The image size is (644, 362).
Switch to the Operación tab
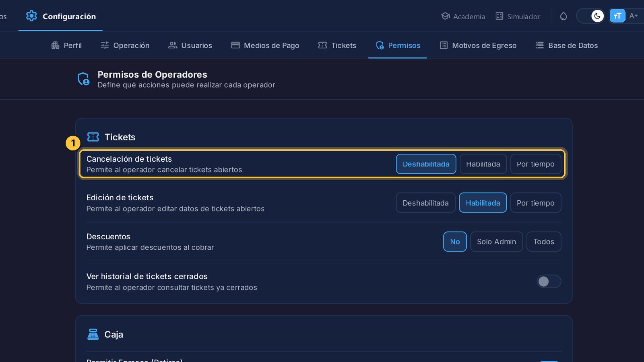coord(125,45)
